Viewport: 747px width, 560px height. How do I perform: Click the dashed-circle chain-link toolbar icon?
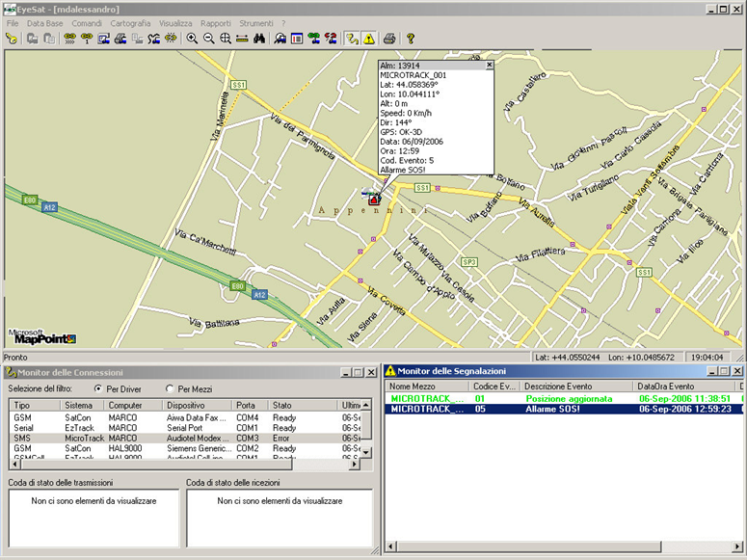click(x=171, y=39)
